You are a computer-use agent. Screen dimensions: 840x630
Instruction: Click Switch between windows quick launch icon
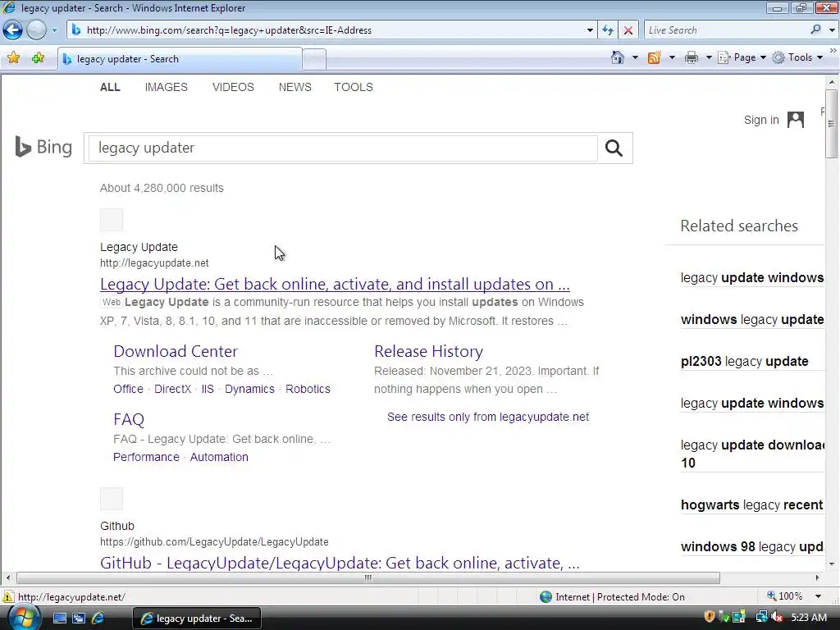(79, 619)
